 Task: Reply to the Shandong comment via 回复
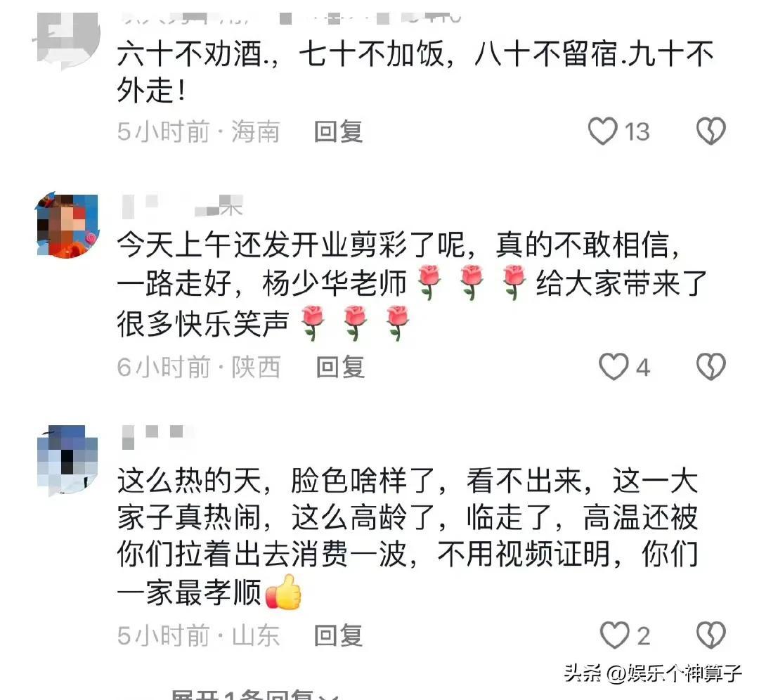coord(338,635)
